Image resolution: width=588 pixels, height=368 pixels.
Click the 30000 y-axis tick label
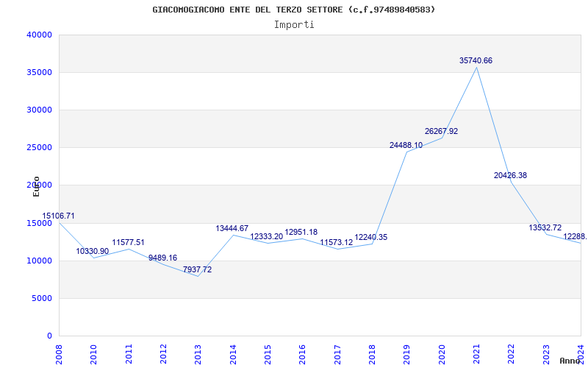click(39, 110)
